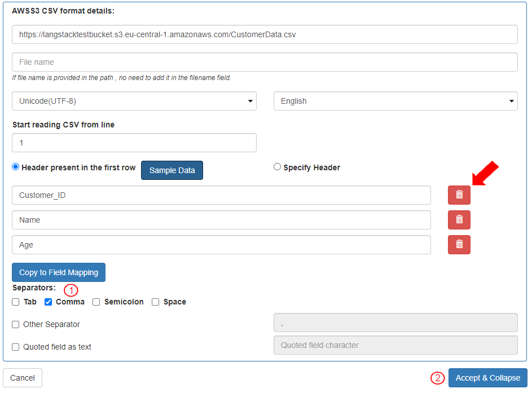
Task: Enable the Tab separator checkbox
Action: pyautogui.click(x=16, y=302)
